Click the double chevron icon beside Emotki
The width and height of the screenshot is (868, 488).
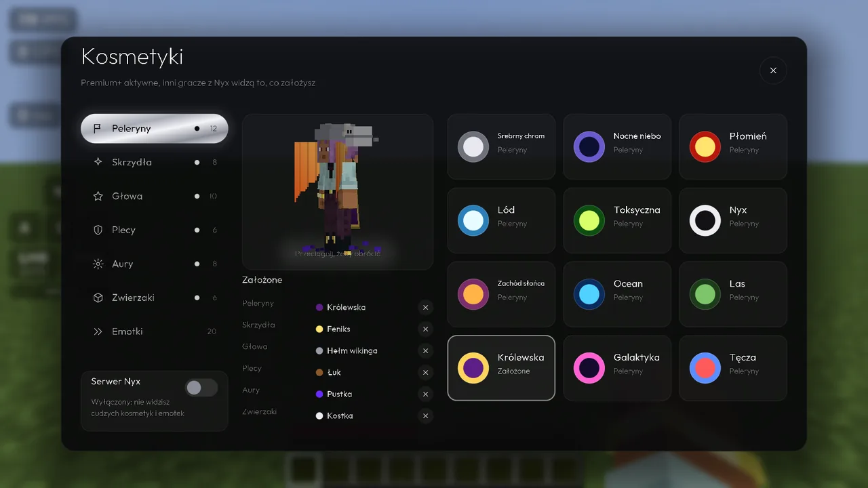(x=98, y=331)
